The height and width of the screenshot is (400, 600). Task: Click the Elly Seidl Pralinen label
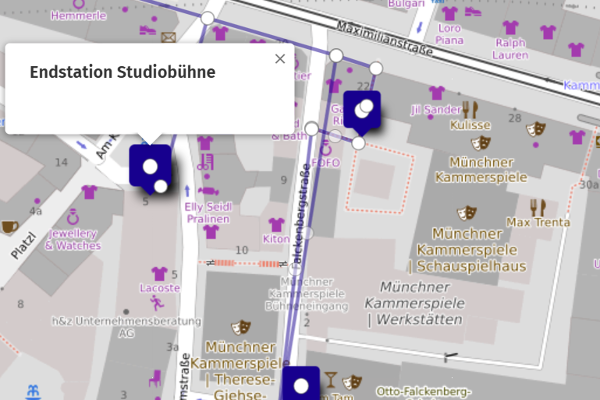tap(208, 213)
